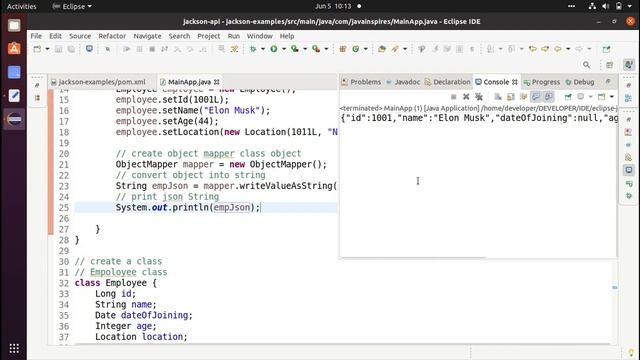This screenshot has width=640, height=360.
Task: Switch to the Debug tab
Action: coord(580,82)
